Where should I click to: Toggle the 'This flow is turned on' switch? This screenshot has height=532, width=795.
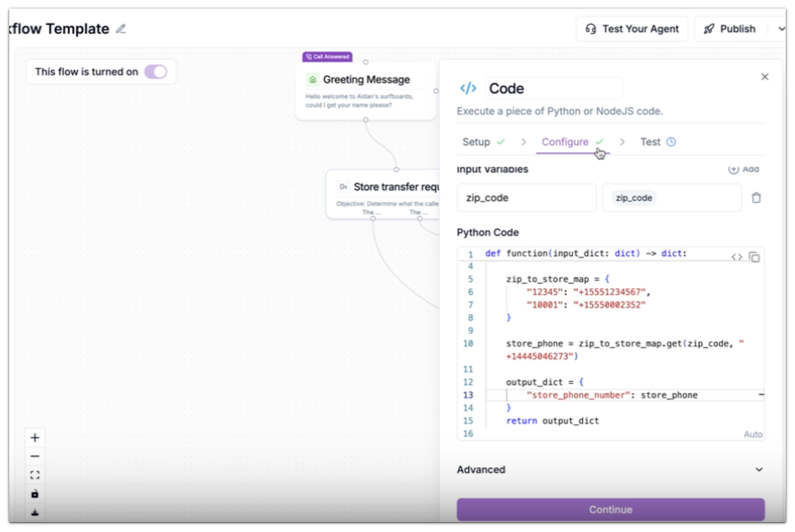point(155,72)
